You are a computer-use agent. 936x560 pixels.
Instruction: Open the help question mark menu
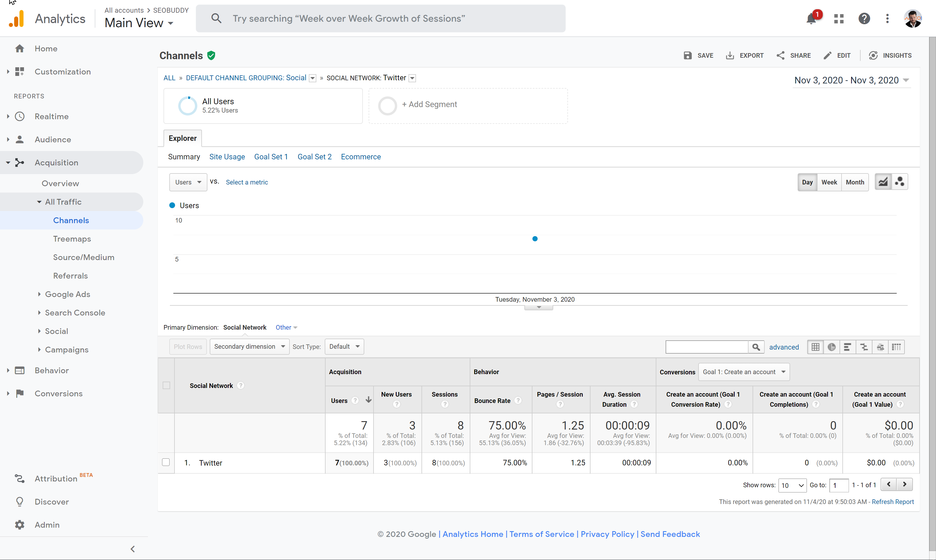[864, 18]
